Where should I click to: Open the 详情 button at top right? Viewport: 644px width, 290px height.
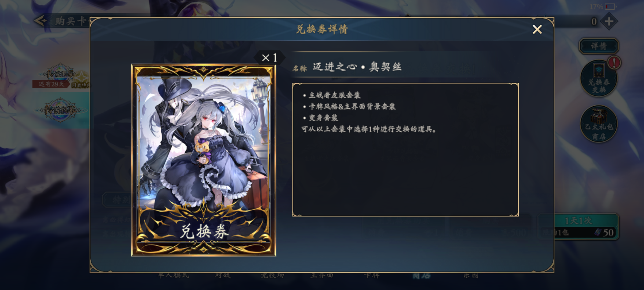coord(599,46)
